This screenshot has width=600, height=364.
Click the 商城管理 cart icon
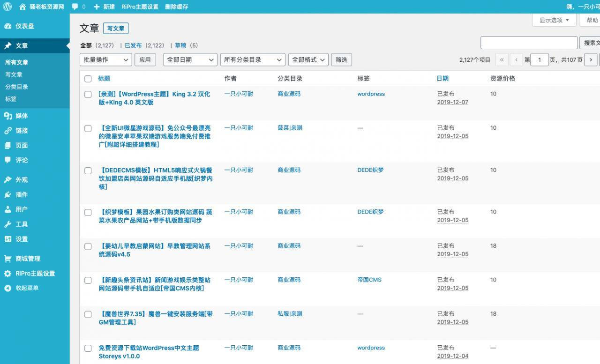coord(8,259)
